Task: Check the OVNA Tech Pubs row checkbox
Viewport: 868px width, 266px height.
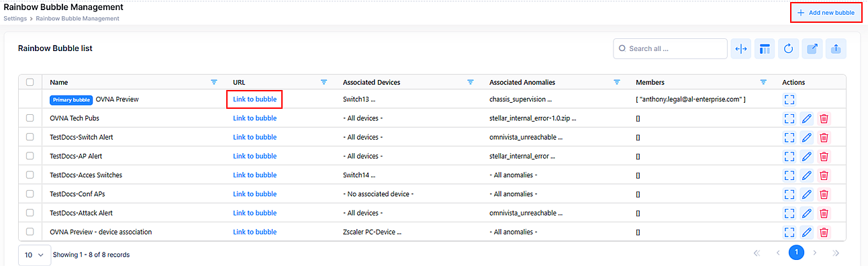Action: point(30,118)
